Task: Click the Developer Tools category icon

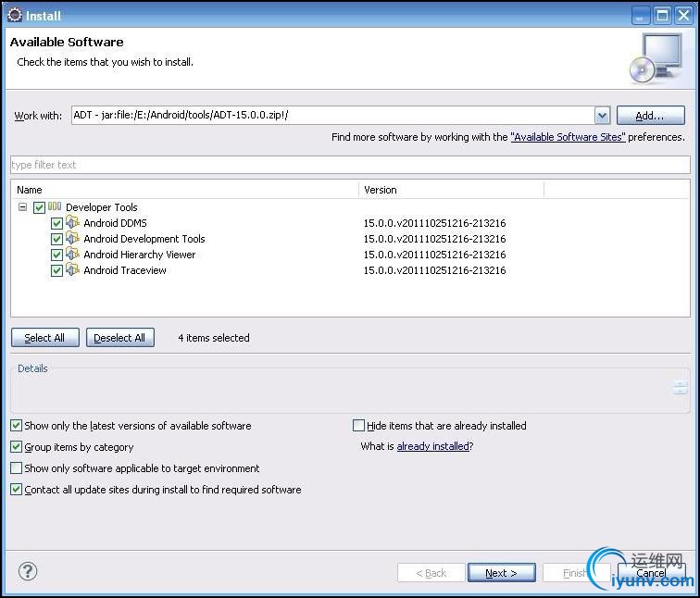Action: click(55, 206)
